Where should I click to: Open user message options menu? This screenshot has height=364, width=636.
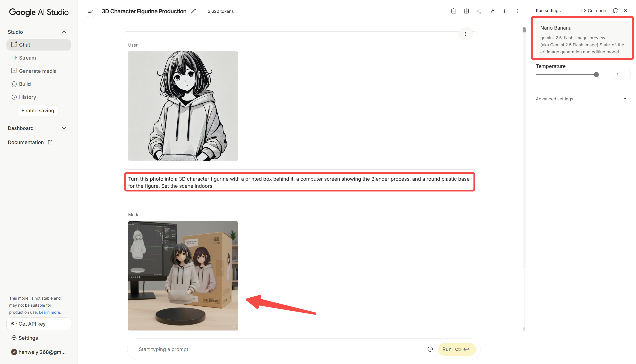[465, 34]
